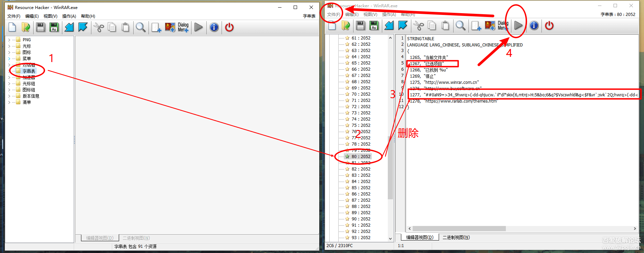Click line 1269 "停止" in editor
644x253 pixels.
(423, 76)
